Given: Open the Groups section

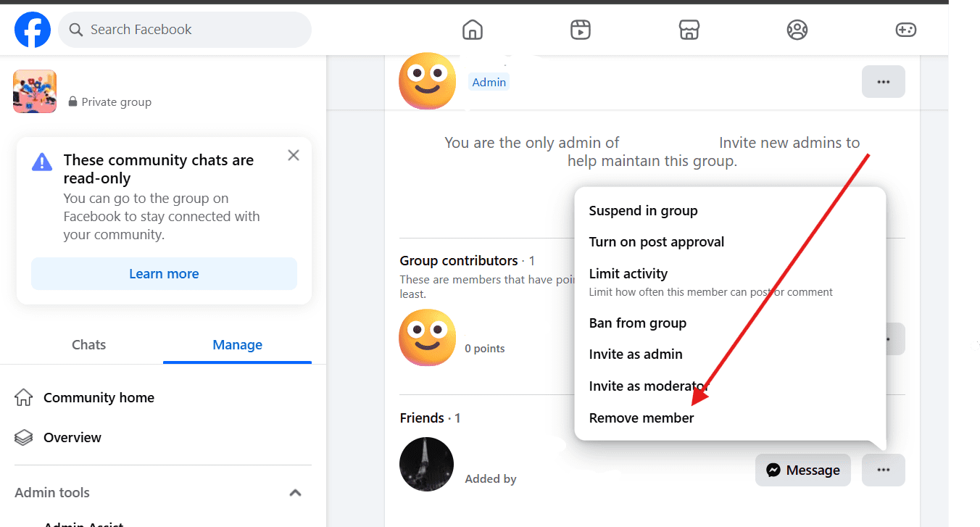Looking at the screenshot, I should point(797,30).
